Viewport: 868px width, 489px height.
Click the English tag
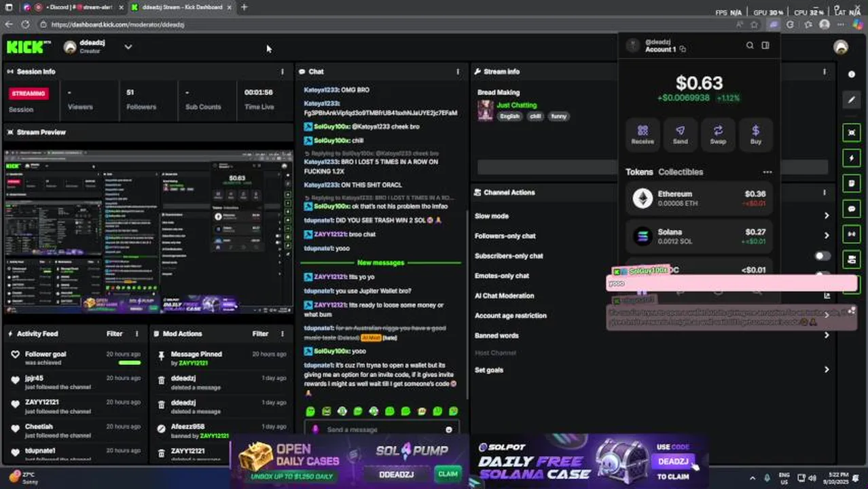click(x=509, y=116)
